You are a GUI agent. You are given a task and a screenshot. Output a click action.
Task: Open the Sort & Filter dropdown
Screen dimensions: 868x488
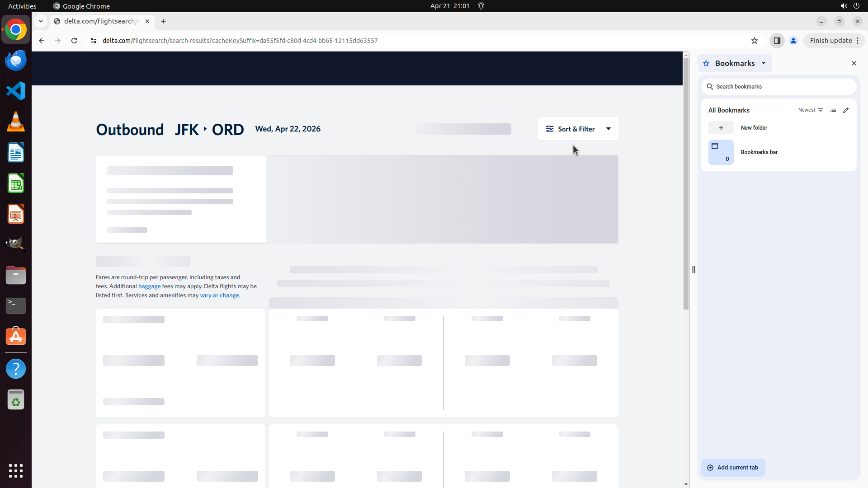point(578,129)
